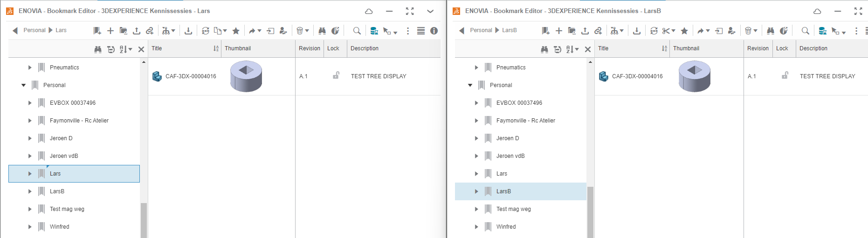Click the move-into arrow icon in LarsB toolbar

(719, 31)
